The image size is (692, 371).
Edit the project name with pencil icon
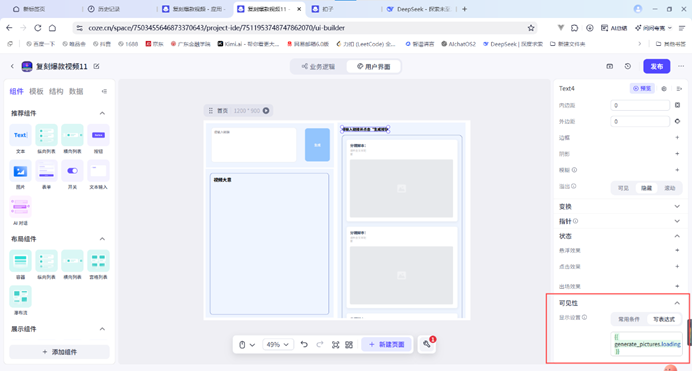point(96,66)
